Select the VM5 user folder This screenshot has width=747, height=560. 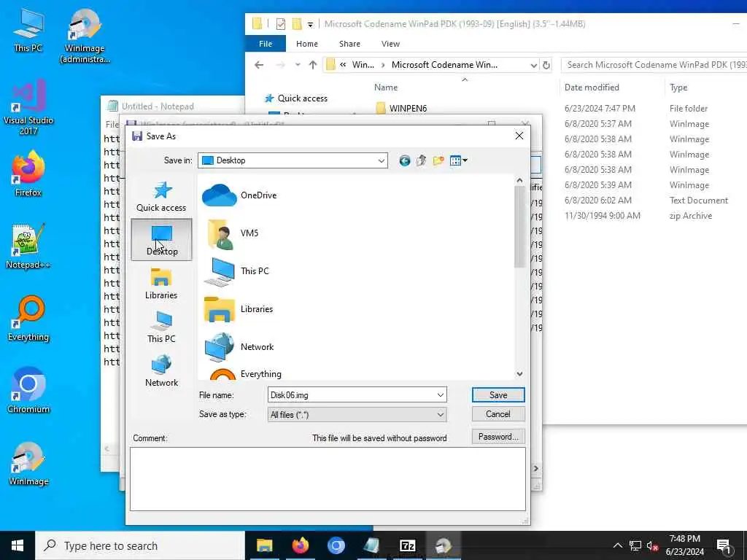231,233
